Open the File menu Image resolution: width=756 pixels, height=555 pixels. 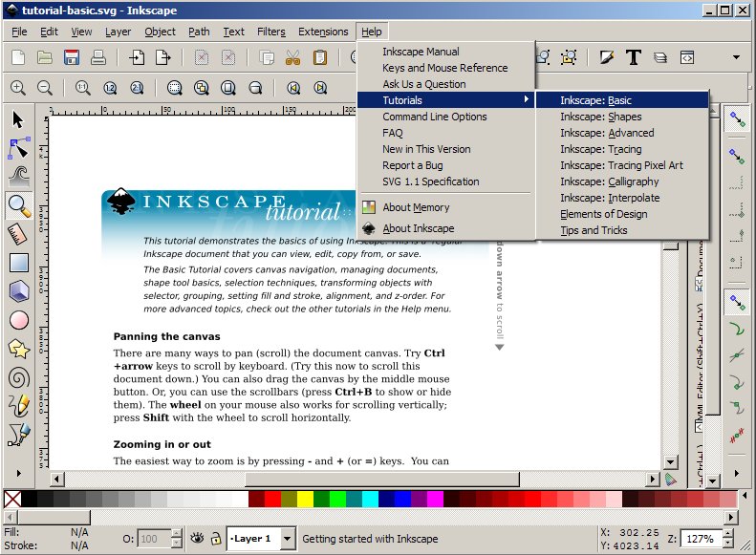(x=19, y=32)
